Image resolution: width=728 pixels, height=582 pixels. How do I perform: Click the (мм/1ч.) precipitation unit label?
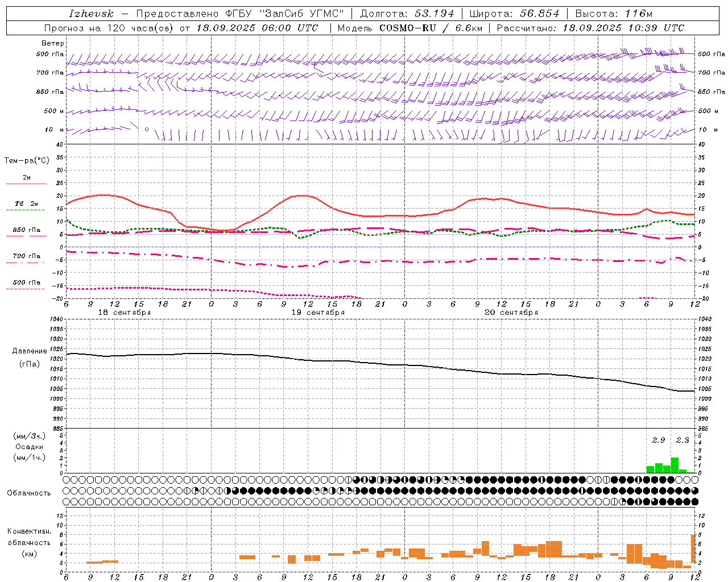pyautogui.click(x=29, y=458)
